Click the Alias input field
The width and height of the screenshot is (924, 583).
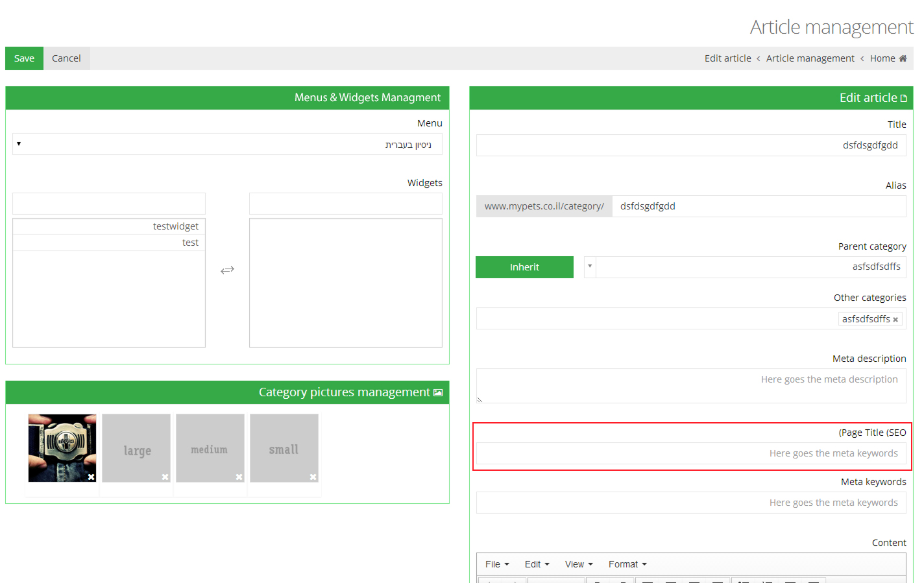pyautogui.click(x=759, y=206)
